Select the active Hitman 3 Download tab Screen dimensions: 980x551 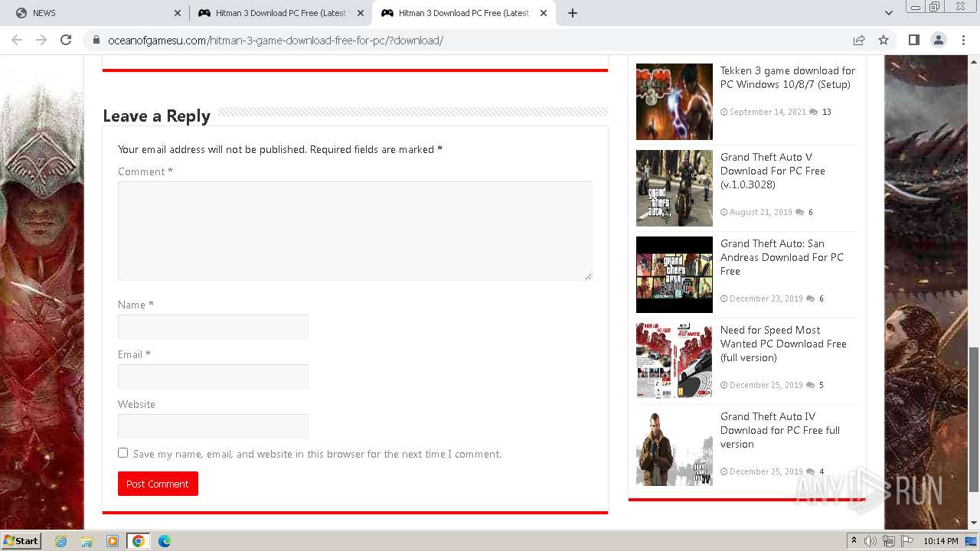[x=463, y=13]
